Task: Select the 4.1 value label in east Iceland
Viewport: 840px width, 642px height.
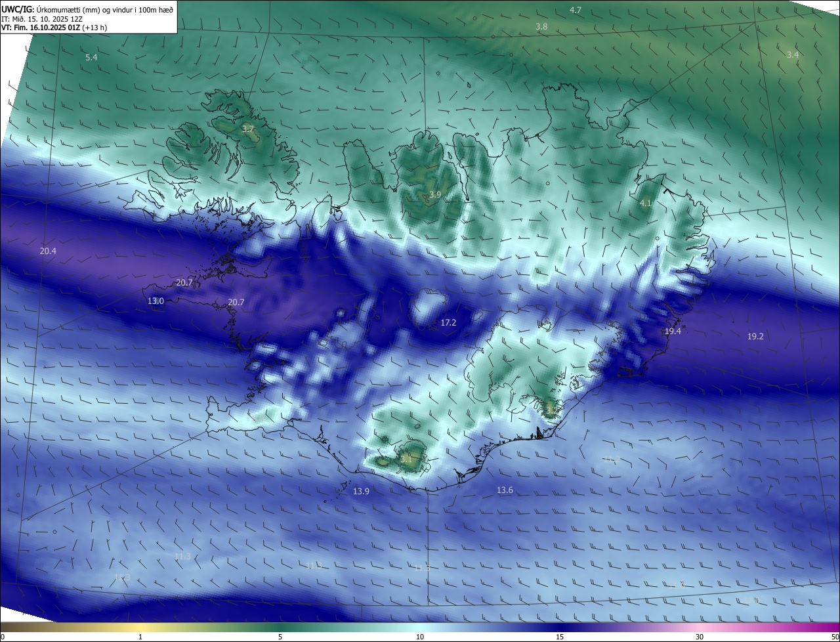Action: (646, 203)
